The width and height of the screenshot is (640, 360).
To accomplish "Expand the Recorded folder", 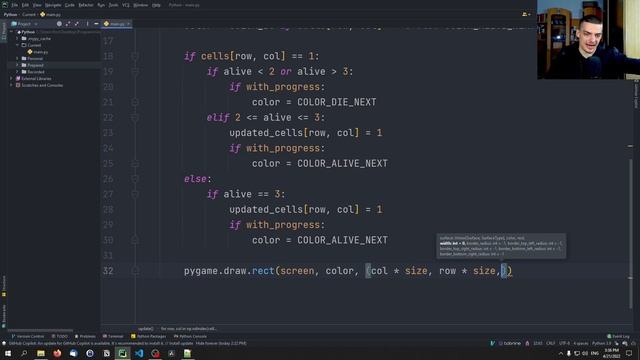I will 18,72.
